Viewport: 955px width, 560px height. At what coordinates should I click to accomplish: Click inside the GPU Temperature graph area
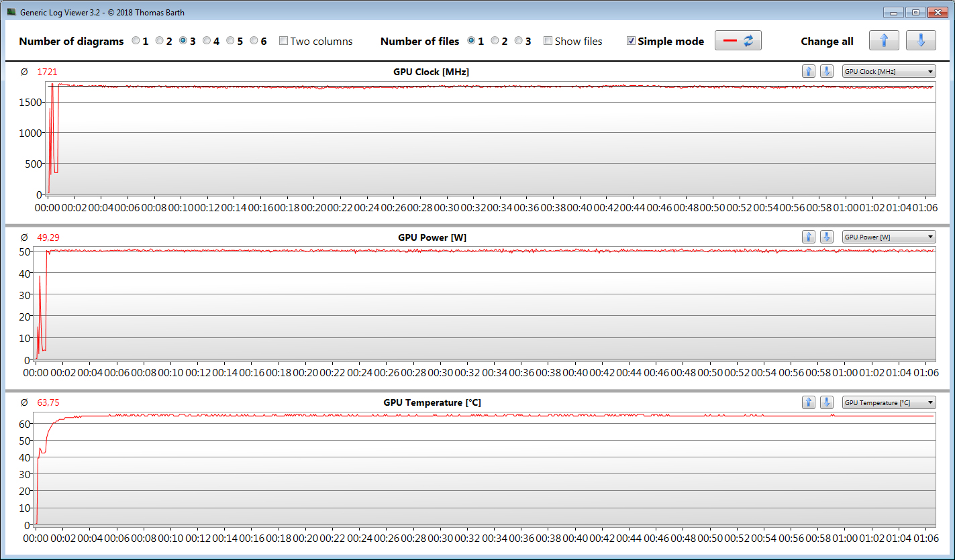pyautogui.click(x=485, y=469)
